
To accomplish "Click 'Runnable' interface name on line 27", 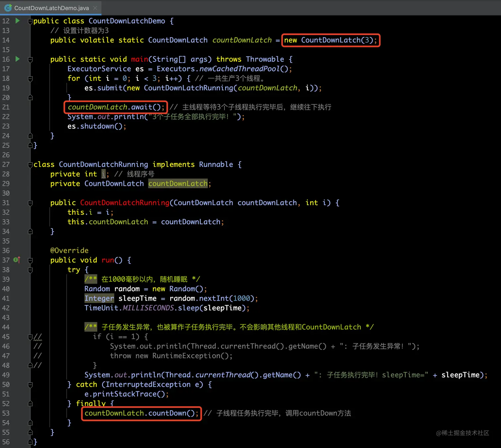I will point(216,164).
